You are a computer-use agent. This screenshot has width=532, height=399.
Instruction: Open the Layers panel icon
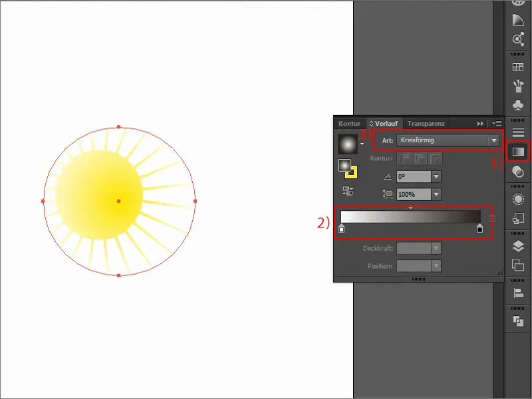(x=518, y=246)
